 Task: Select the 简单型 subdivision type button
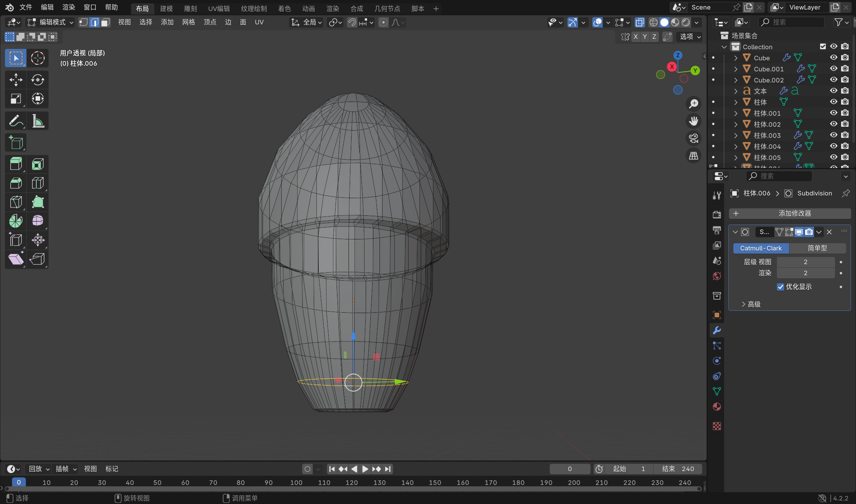pos(817,248)
